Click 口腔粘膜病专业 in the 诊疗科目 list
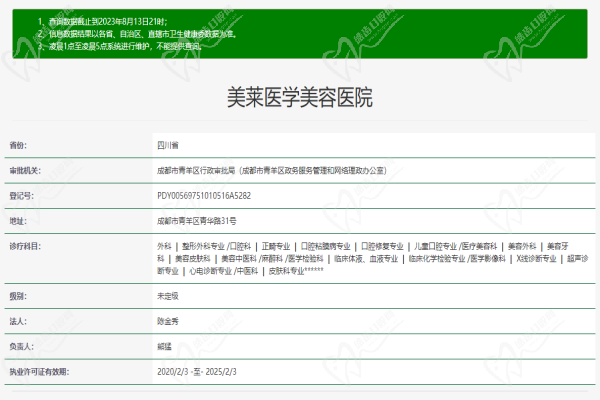 point(325,246)
